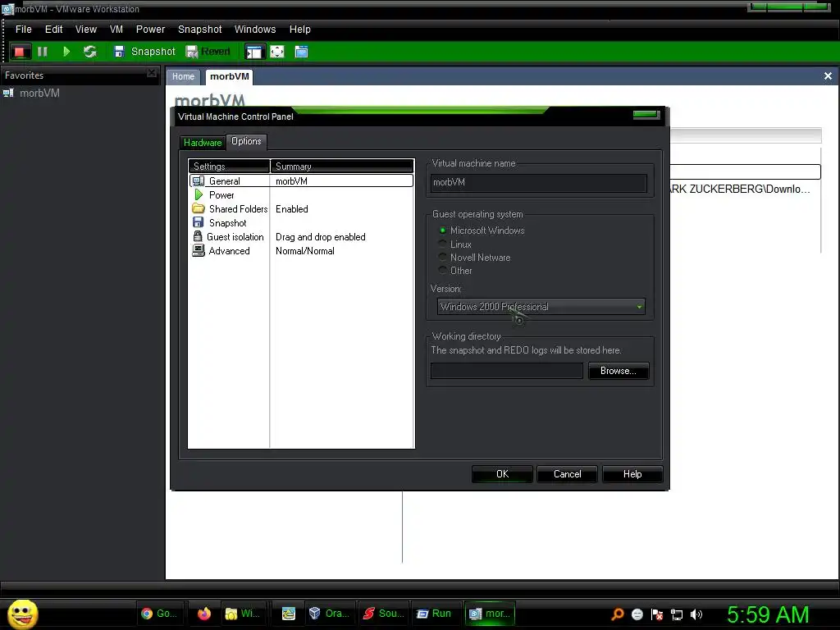Select the Power settings row
This screenshot has width=840, height=630.
click(x=301, y=195)
